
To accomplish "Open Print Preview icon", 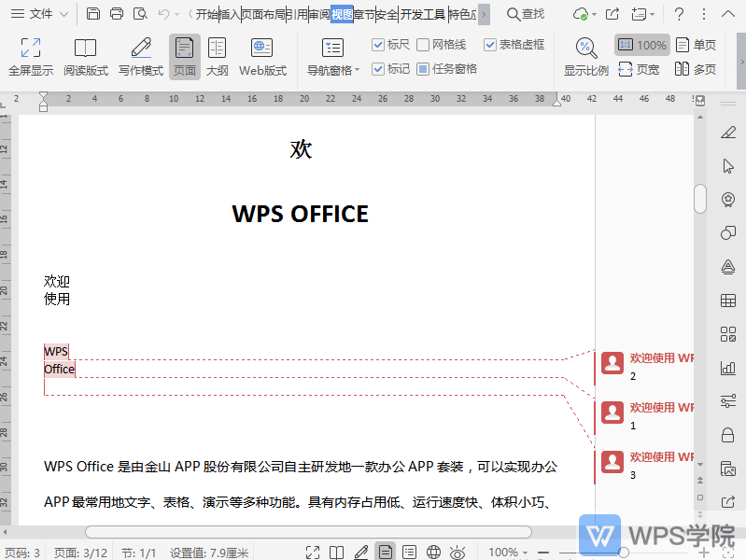I will click(140, 14).
